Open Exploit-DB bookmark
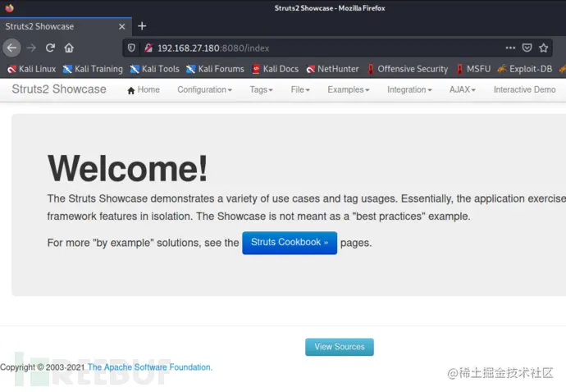566x392 pixels. (524, 69)
